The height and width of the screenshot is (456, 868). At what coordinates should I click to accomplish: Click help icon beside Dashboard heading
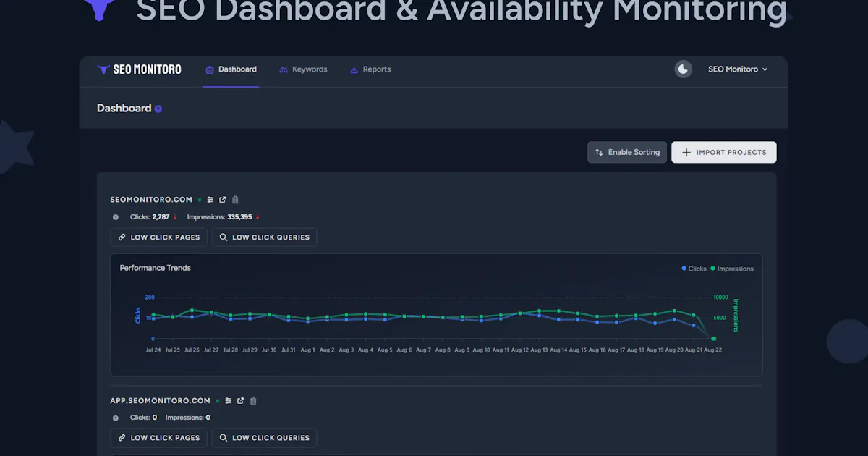coord(158,109)
